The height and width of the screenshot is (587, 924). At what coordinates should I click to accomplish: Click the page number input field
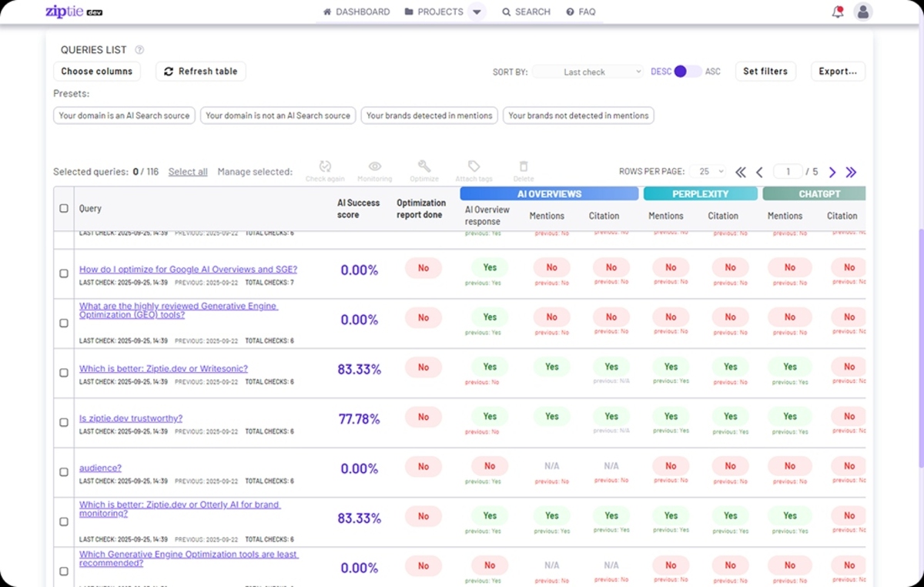point(788,172)
